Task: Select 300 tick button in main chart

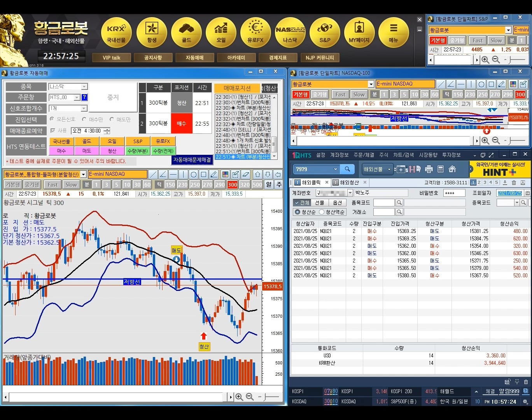Action: [233, 185]
